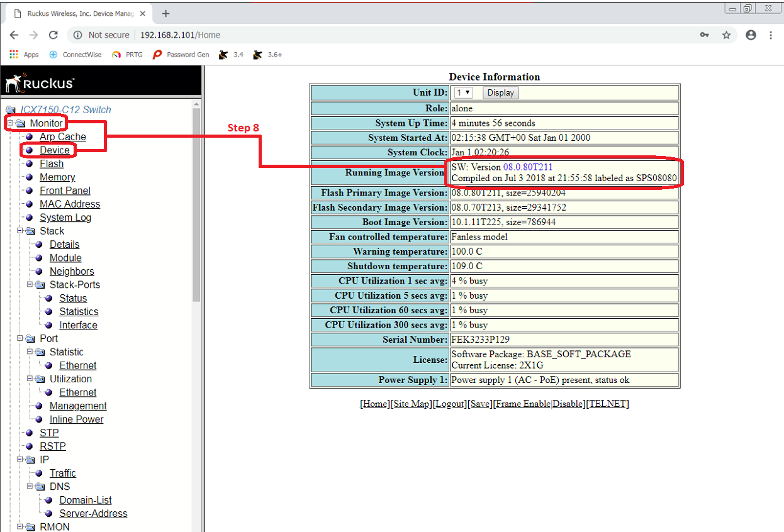Collapse the Stack-Ports folder node
The height and width of the screenshot is (532, 784).
click(31, 285)
